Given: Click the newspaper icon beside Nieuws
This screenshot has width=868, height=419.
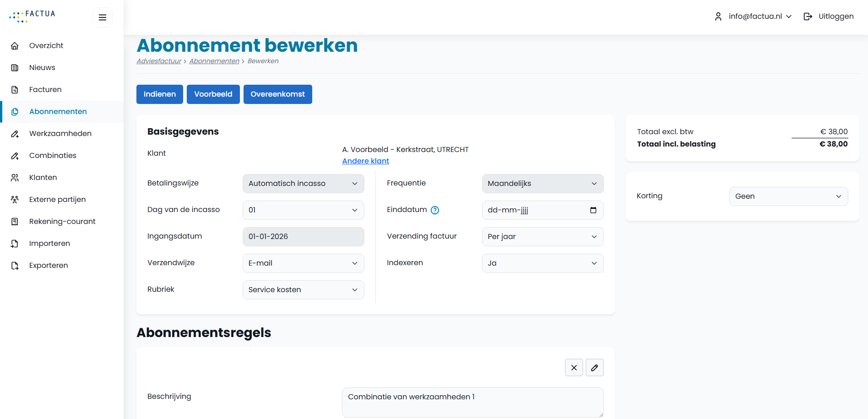Looking at the screenshot, I should pos(15,68).
